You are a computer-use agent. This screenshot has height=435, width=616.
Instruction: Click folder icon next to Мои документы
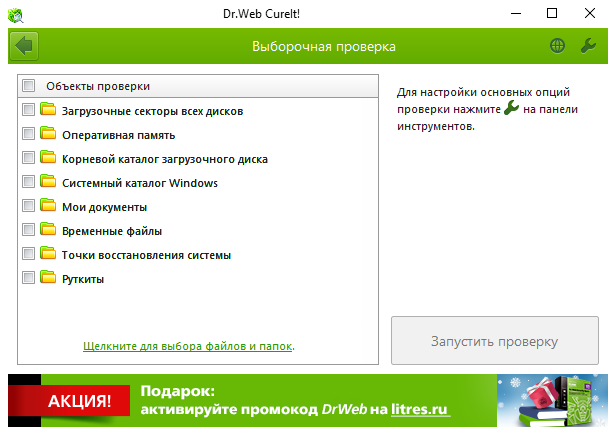point(48,205)
